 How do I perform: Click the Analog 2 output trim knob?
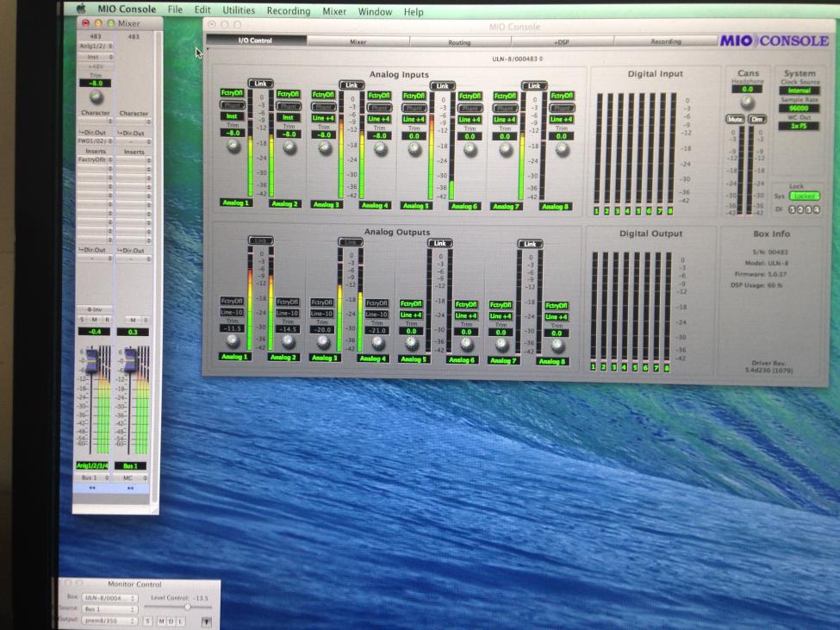289,340
